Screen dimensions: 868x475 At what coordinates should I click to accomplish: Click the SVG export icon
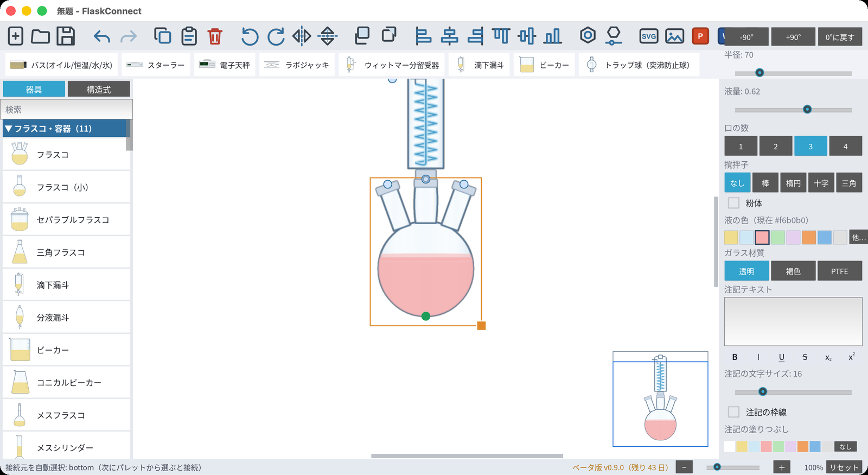(x=649, y=36)
